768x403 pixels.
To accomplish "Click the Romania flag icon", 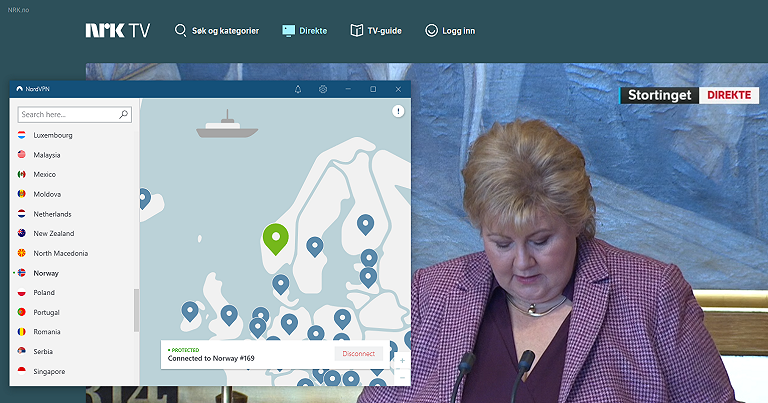I will click(x=22, y=332).
